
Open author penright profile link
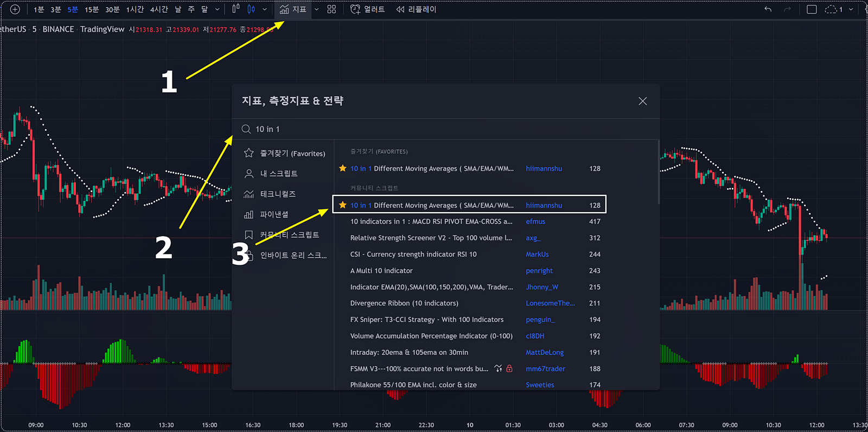(x=539, y=270)
